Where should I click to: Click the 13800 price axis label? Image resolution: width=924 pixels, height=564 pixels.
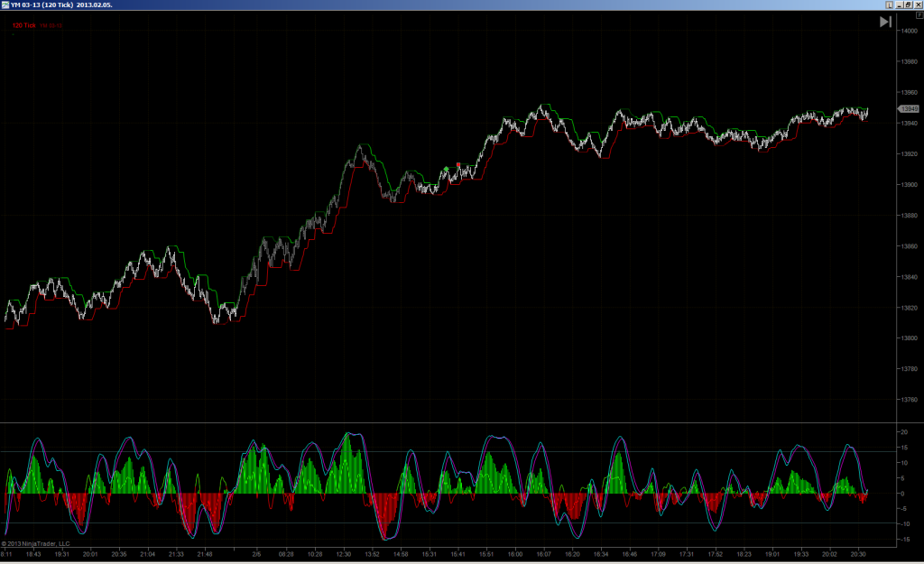tap(910, 338)
